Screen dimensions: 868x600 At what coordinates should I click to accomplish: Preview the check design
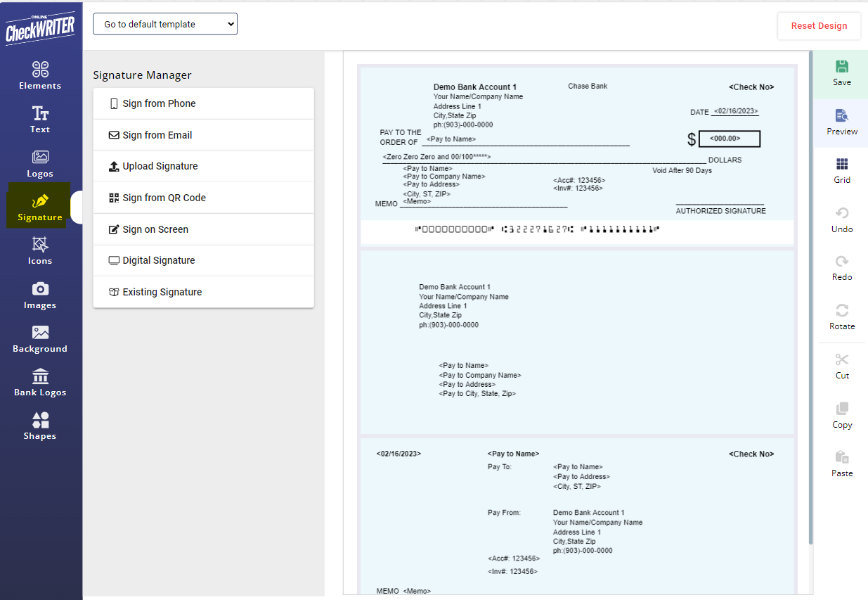click(842, 122)
